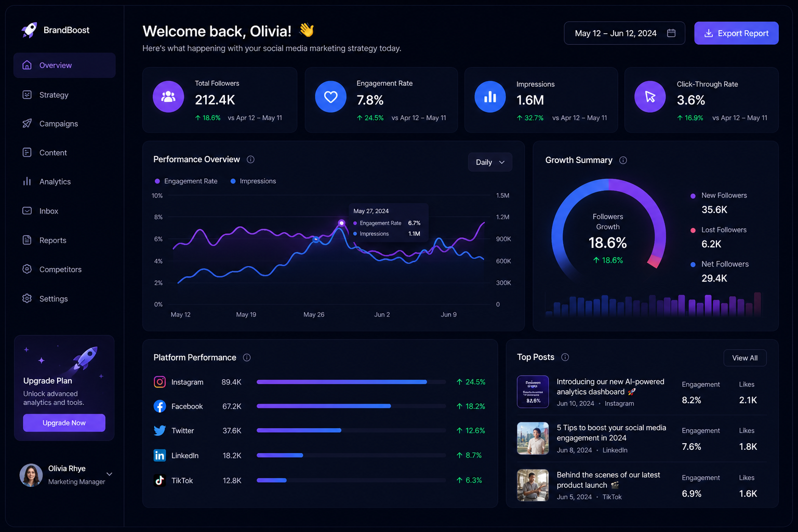Viewport: 798px width, 532px height.
Task: Click the Export Report button
Action: point(736,33)
